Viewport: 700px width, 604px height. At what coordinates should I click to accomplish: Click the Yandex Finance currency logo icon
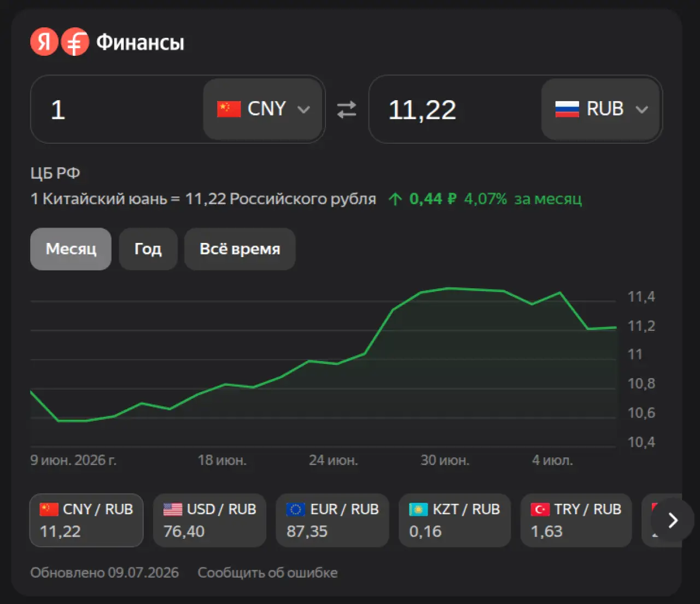(75, 42)
